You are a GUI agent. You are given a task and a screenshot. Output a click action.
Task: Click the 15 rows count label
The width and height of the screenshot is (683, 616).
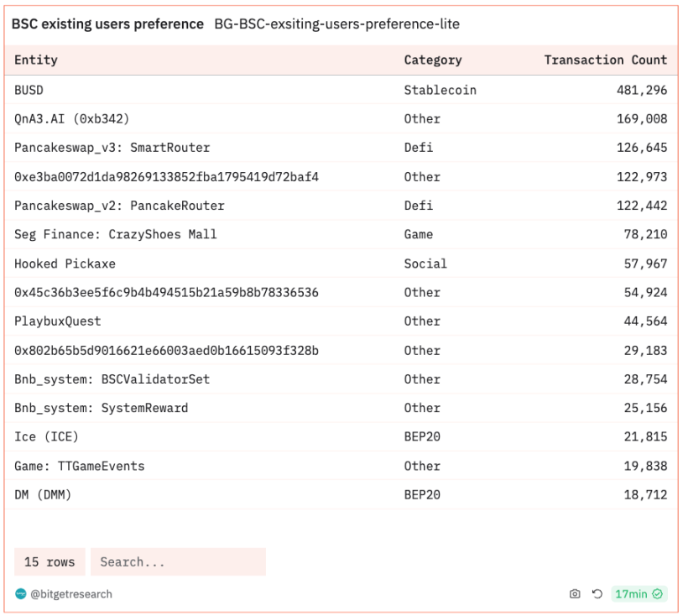pos(50,562)
